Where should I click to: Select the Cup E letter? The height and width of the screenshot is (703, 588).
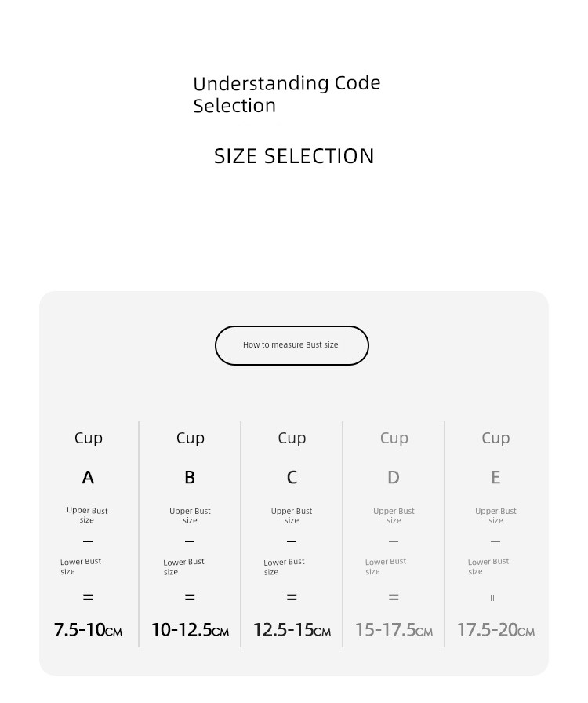tap(495, 478)
